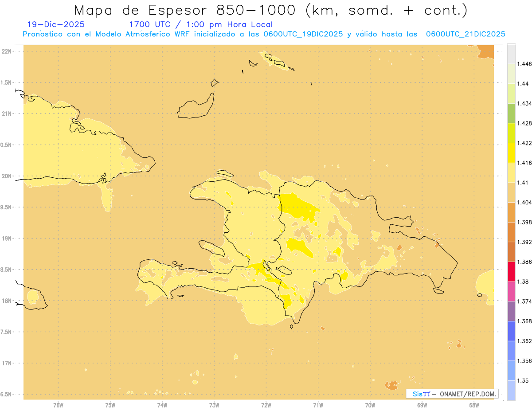The image size is (532, 411).
Task: Pick the orange colorbar band between 1.398 and 1.404
Action: (x=511, y=212)
